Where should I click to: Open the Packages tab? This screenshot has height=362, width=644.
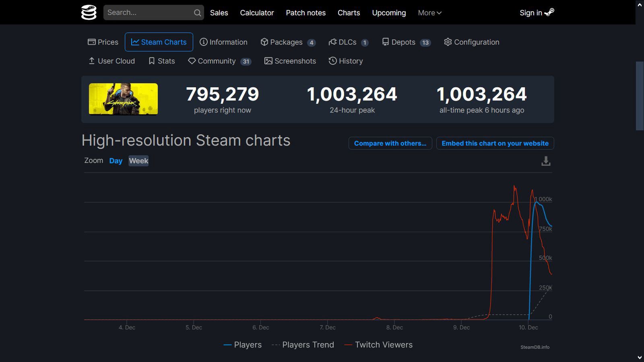click(288, 42)
